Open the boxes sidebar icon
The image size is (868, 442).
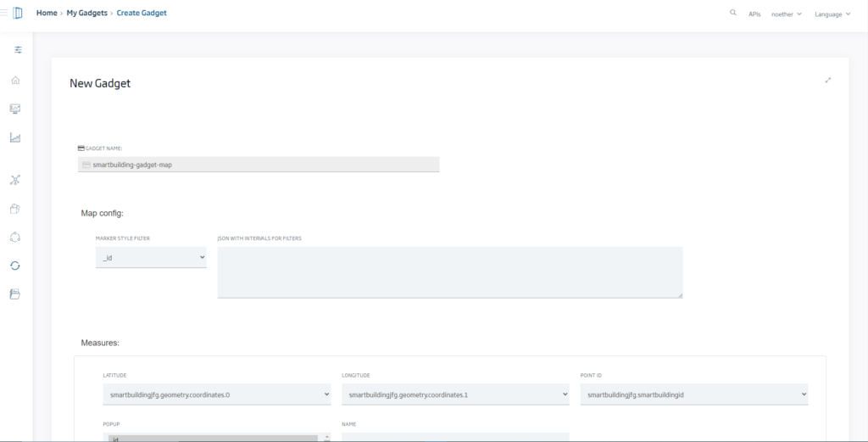[15, 209]
